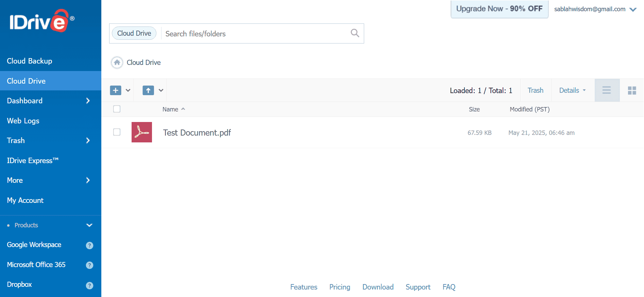Expand the More submenu chevron
This screenshot has height=297, width=644.
click(x=88, y=180)
